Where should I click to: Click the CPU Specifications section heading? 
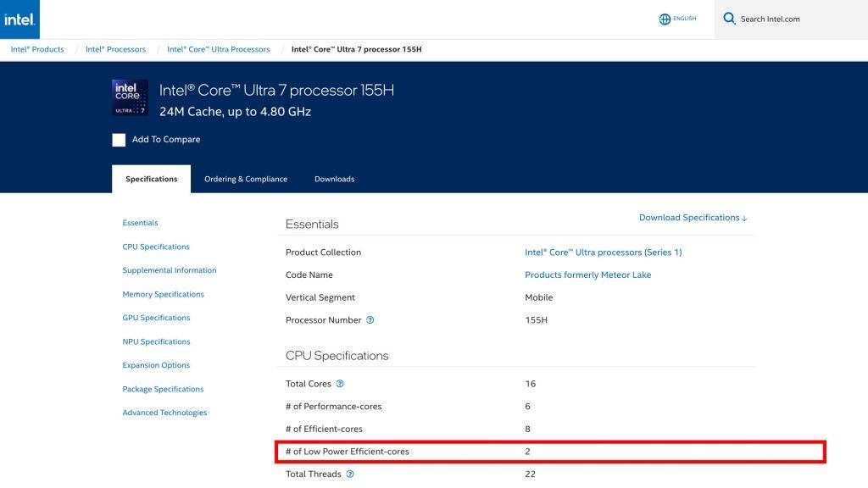tap(337, 356)
